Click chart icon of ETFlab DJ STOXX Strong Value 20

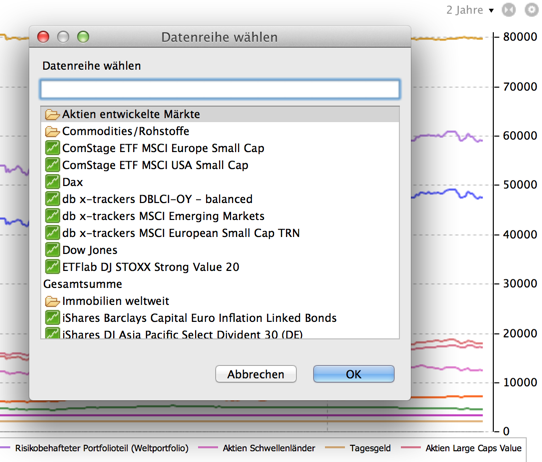[x=52, y=266]
